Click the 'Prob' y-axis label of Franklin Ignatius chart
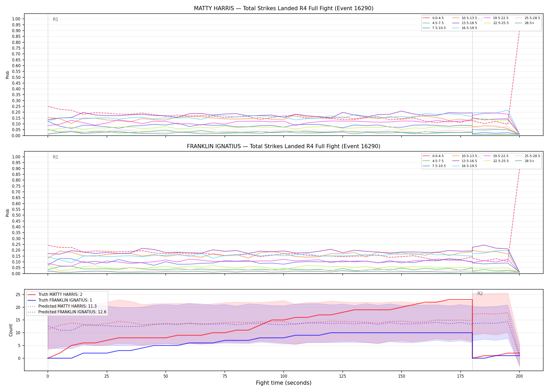The width and height of the screenshot is (549, 392). tap(8, 213)
